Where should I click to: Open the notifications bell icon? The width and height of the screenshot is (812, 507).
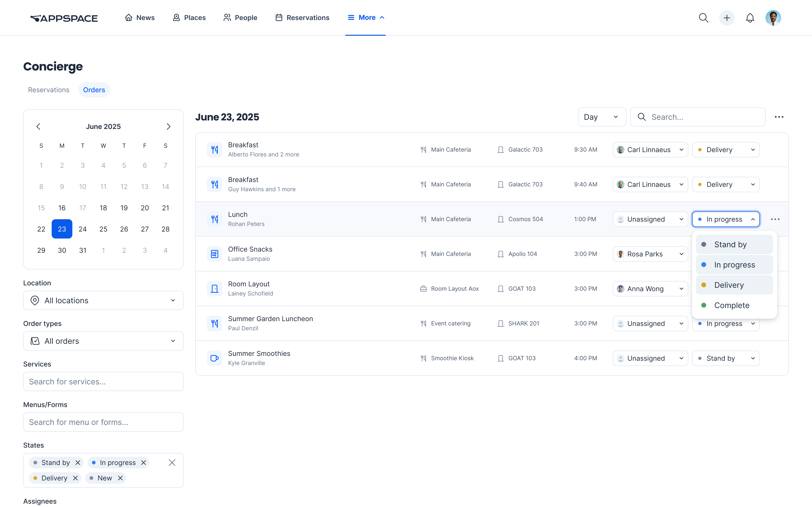click(x=750, y=18)
